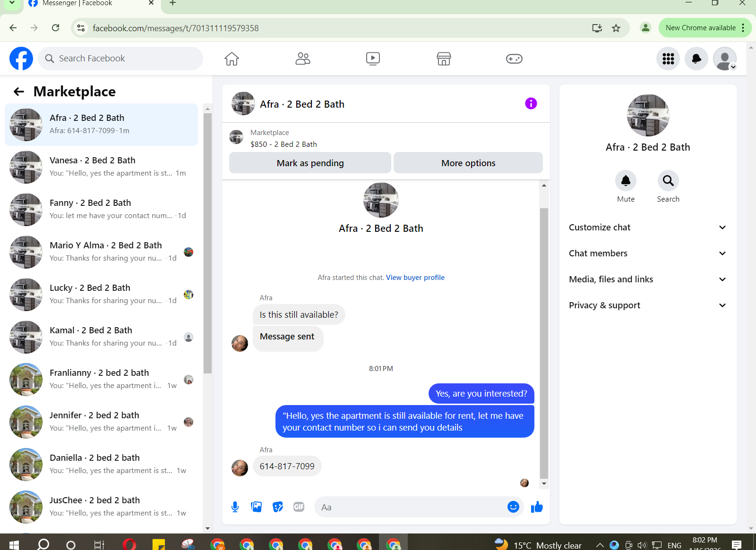The height and width of the screenshot is (550, 756).
Task: Go back with the Marketplace arrow
Action: coord(19,92)
